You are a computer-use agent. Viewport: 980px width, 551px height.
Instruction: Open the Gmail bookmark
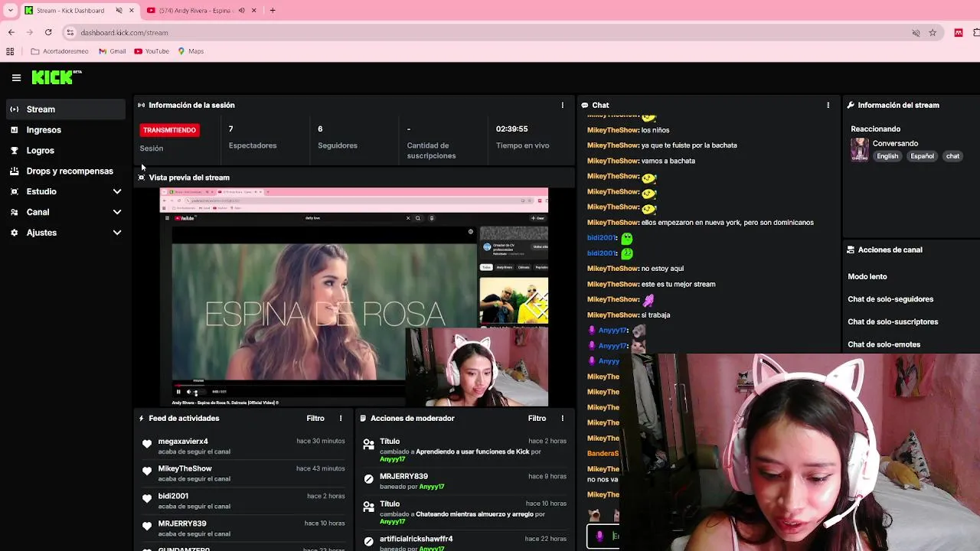point(113,51)
